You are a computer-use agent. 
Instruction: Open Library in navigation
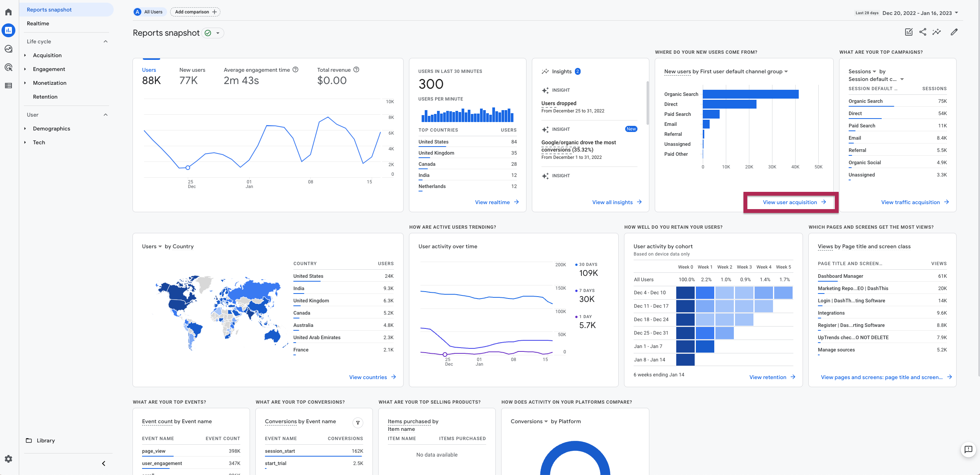(46, 440)
